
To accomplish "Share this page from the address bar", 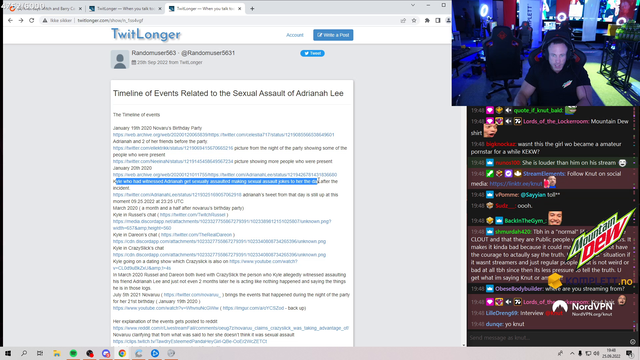I will [x=403, y=20].
